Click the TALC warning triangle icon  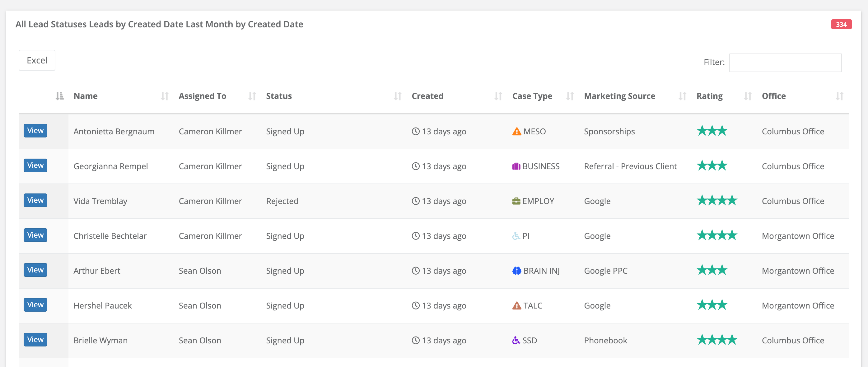tap(516, 306)
